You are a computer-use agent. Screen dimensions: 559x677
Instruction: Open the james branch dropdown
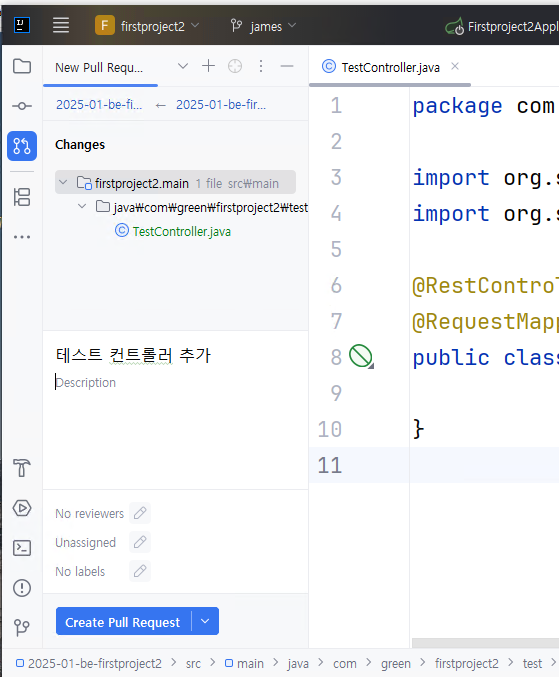[263, 26]
